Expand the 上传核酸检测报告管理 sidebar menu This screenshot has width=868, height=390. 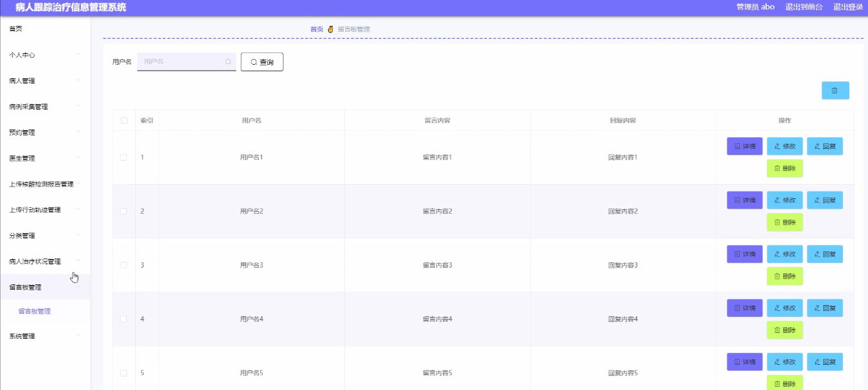coord(45,184)
